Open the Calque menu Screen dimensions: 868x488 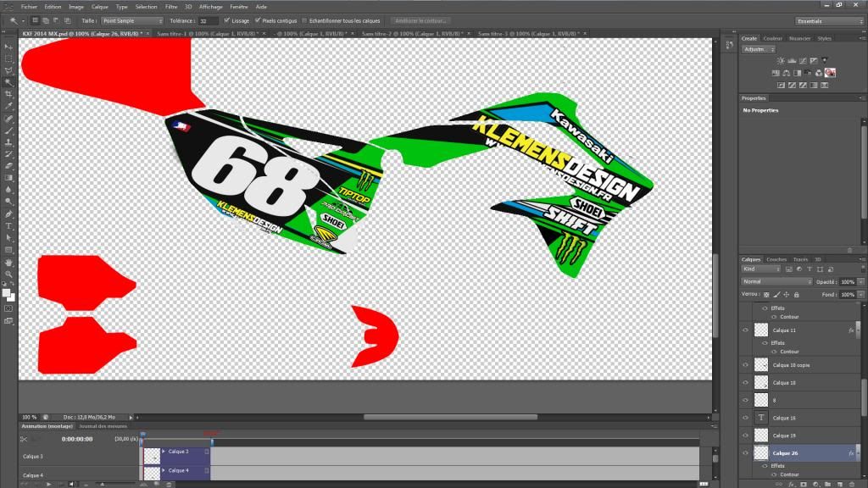[x=99, y=6]
